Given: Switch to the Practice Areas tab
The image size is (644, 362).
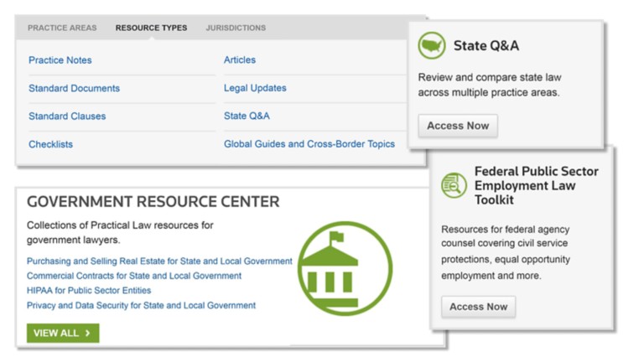Looking at the screenshot, I should (62, 28).
